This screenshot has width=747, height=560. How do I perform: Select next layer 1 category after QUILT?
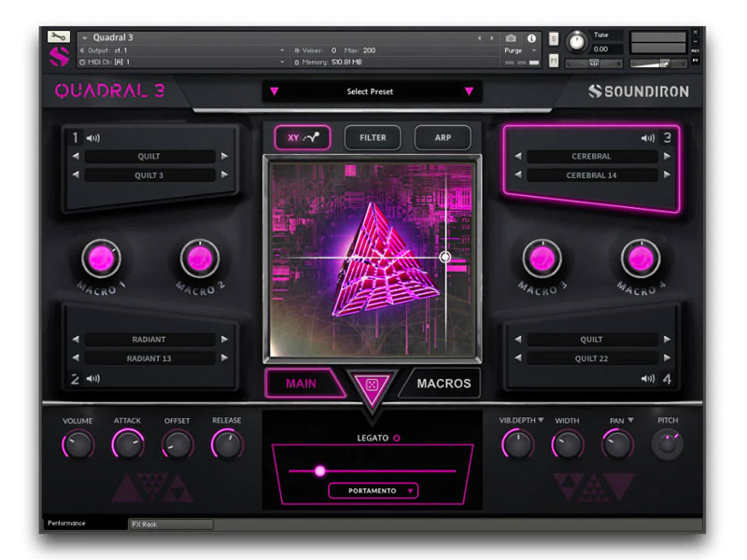pos(224,156)
